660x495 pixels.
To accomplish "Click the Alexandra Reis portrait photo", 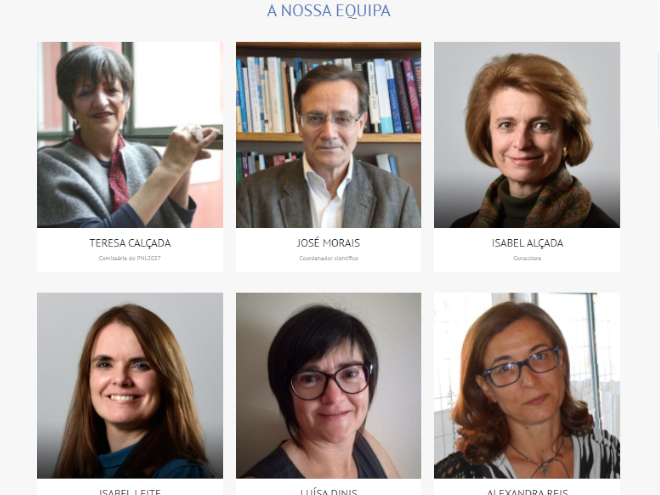I will [x=527, y=386].
